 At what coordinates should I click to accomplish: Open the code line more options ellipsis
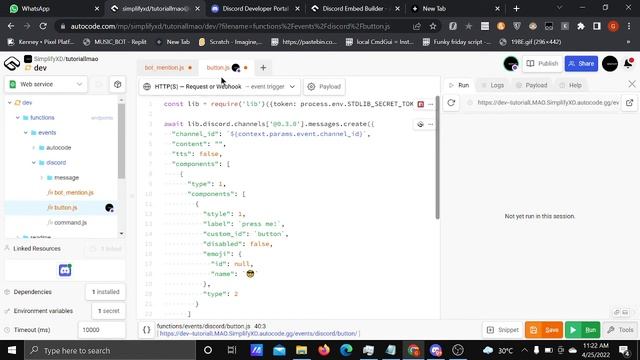click(x=431, y=124)
